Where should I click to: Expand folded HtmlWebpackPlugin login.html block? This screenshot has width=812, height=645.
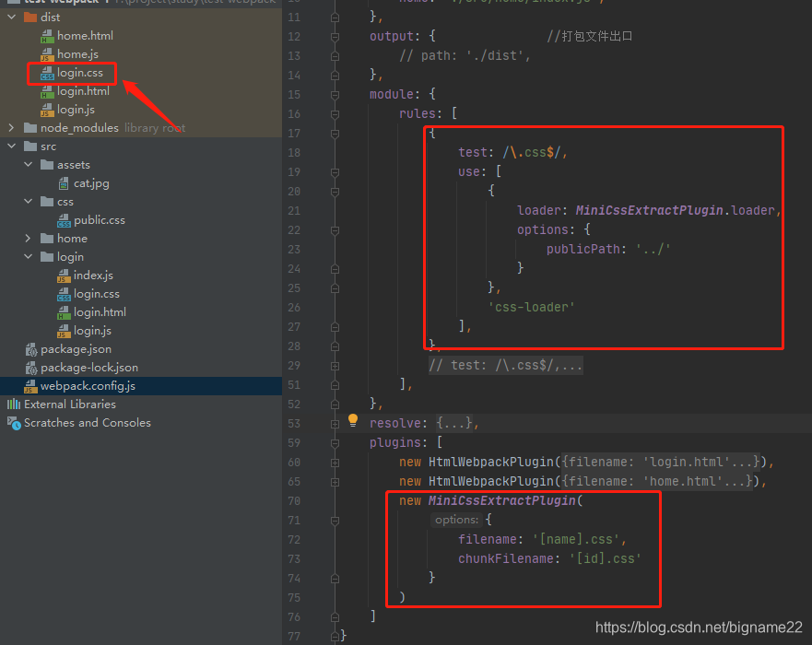335,463
